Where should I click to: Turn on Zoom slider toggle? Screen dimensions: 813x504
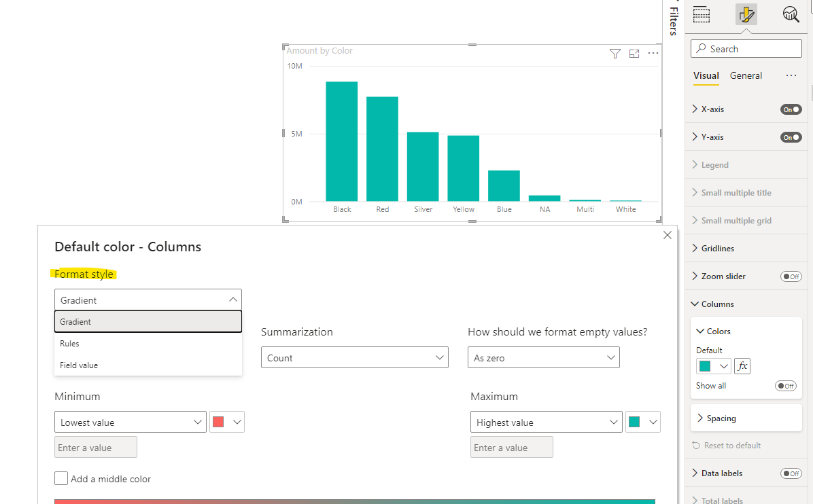791,276
